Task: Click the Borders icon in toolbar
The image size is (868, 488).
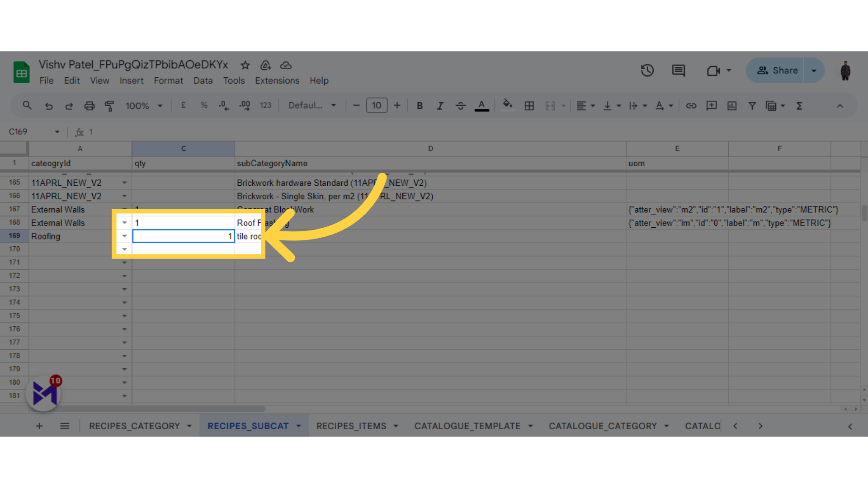Action: coord(529,106)
